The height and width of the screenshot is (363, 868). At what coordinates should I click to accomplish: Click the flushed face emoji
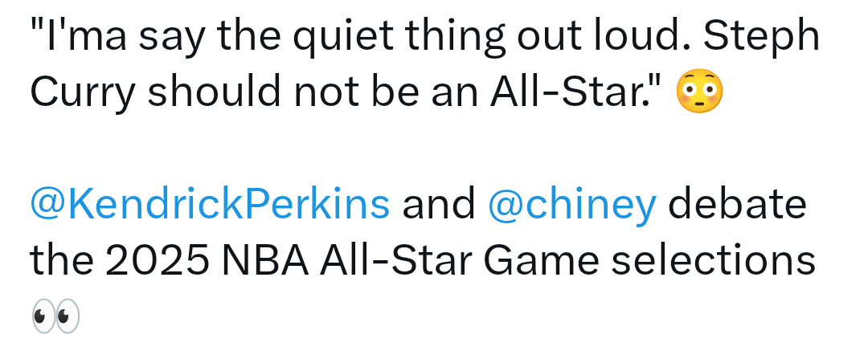699,92
